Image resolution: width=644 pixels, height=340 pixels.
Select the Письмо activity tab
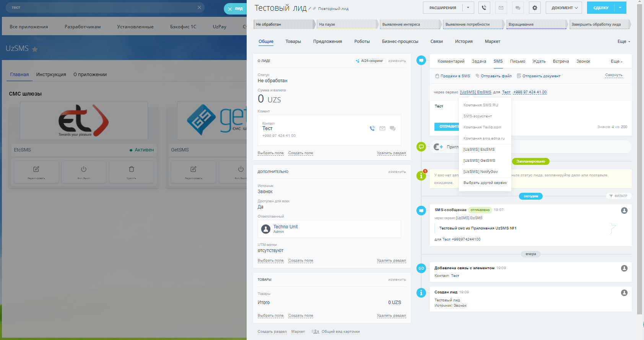tap(518, 61)
